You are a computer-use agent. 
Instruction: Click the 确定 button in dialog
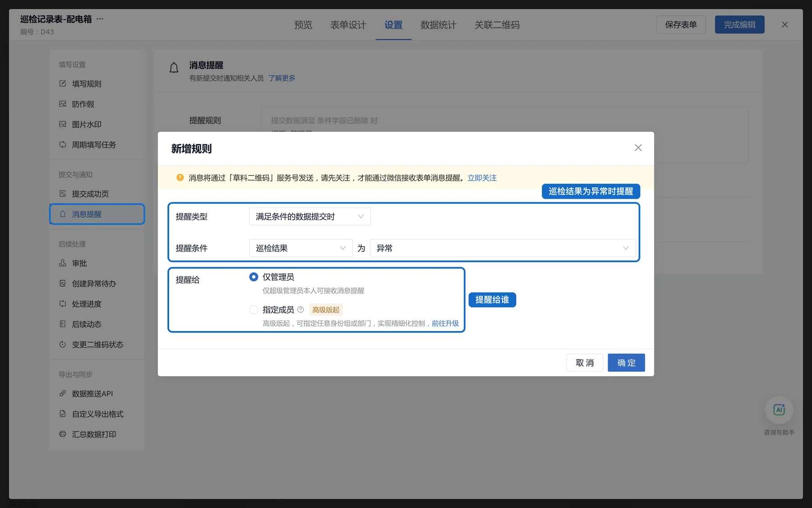tap(626, 363)
